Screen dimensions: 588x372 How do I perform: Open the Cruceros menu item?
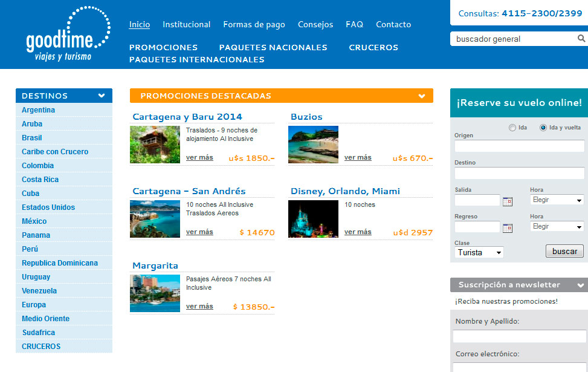pyautogui.click(x=373, y=47)
